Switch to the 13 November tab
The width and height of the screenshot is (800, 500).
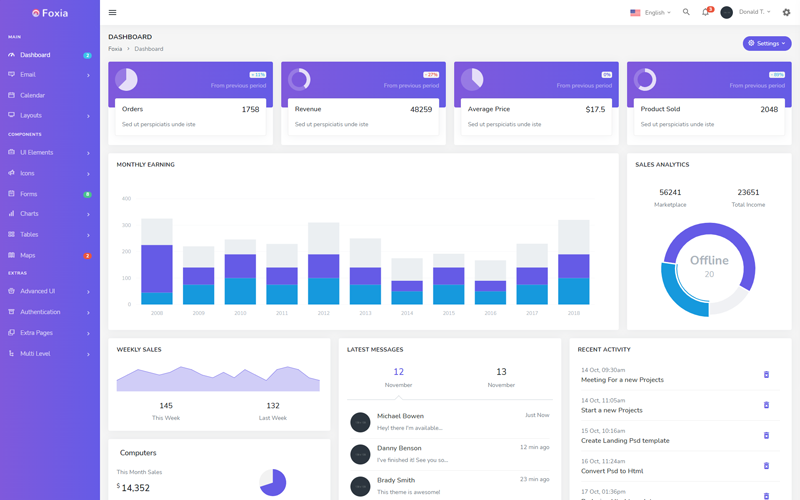pyautogui.click(x=501, y=377)
